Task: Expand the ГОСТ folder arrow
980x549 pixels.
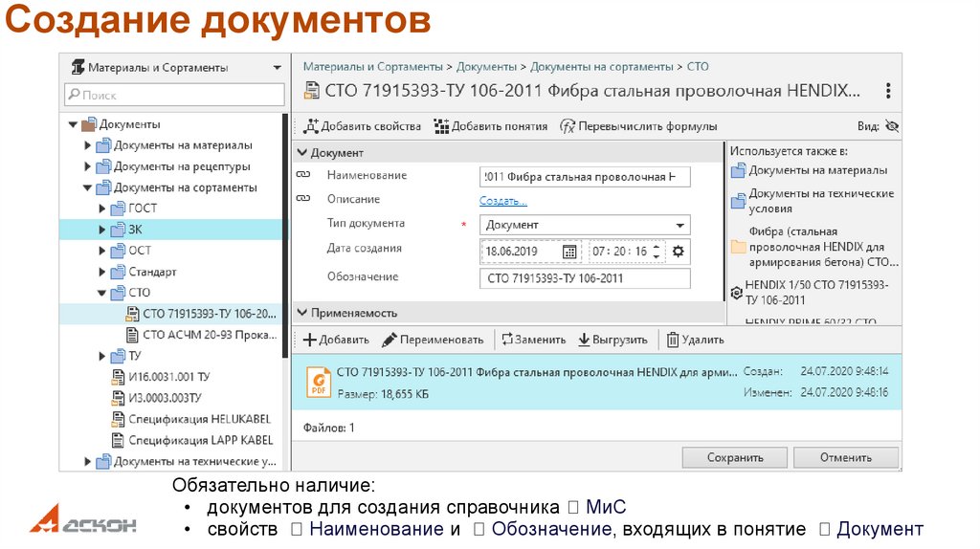Action: coord(101,209)
